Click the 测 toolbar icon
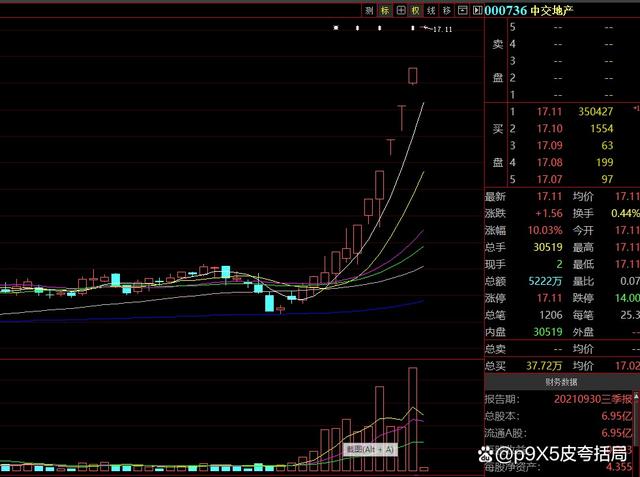The width and height of the screenshot is (640, 477). coord(369,10)
